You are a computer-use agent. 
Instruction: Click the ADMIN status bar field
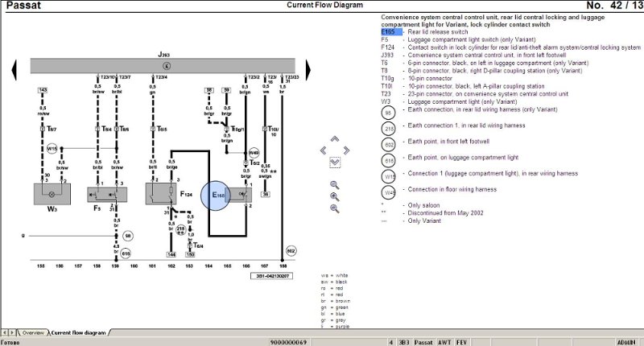click(626, 342)
